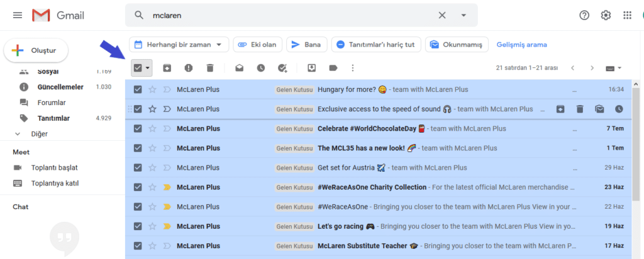Open the select-all dropdown arrow
This screenshot has width=644, height=259.
coord(147,68)
